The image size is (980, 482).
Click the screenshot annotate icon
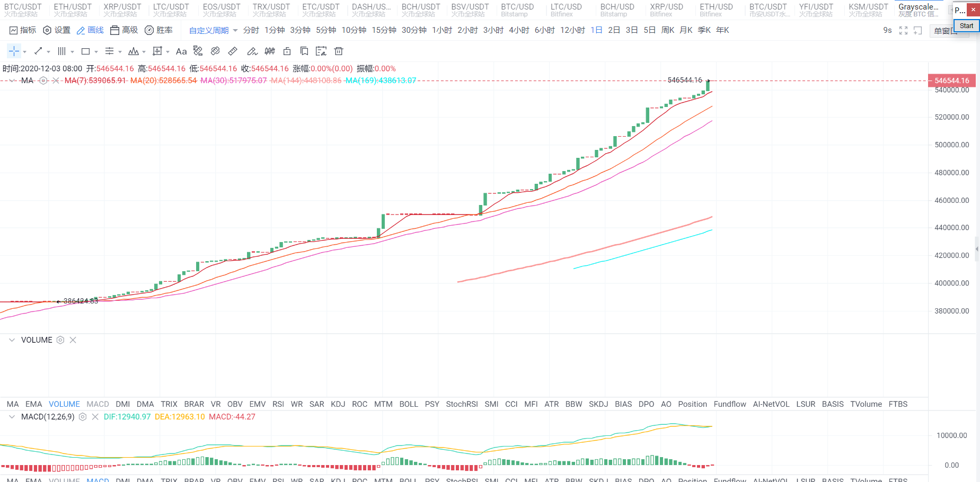(x=321, y=51)
